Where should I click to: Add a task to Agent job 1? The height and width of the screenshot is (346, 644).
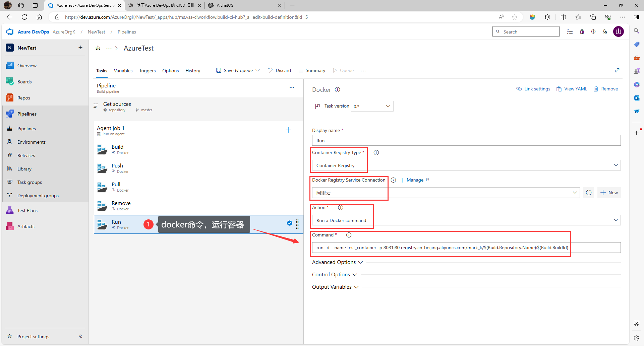(x=288, y=130)
